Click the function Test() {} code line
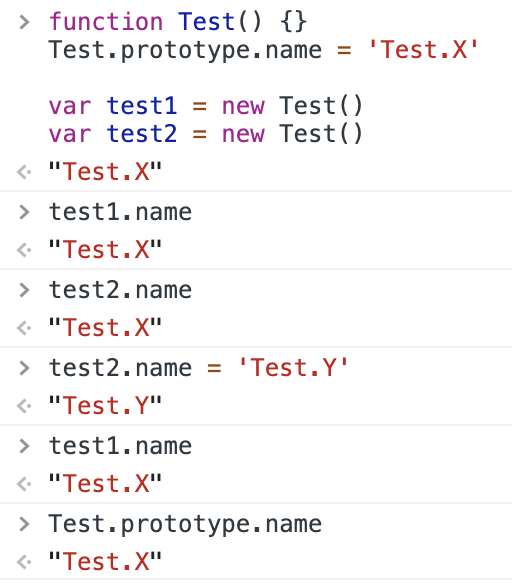 click(x=178, y=22)
